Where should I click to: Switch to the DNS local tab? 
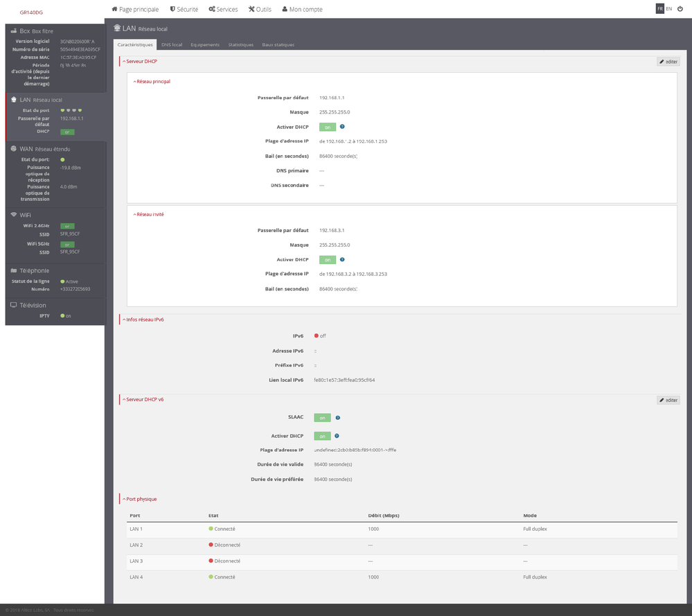(x=172, y=44)
